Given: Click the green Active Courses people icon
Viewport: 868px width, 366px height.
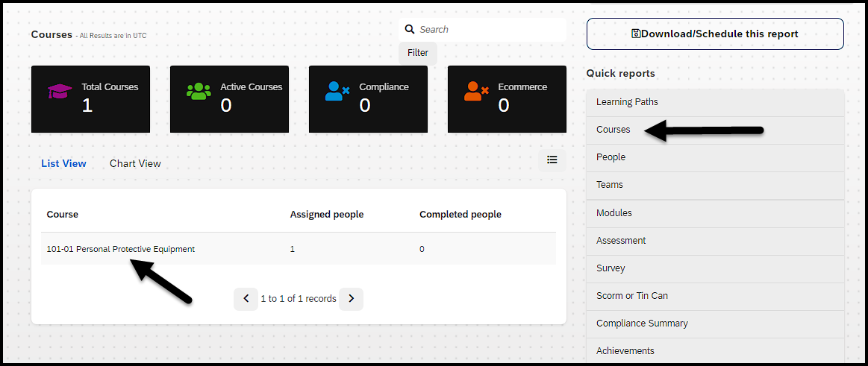Looking at the screenshot, I should [199, 91].
